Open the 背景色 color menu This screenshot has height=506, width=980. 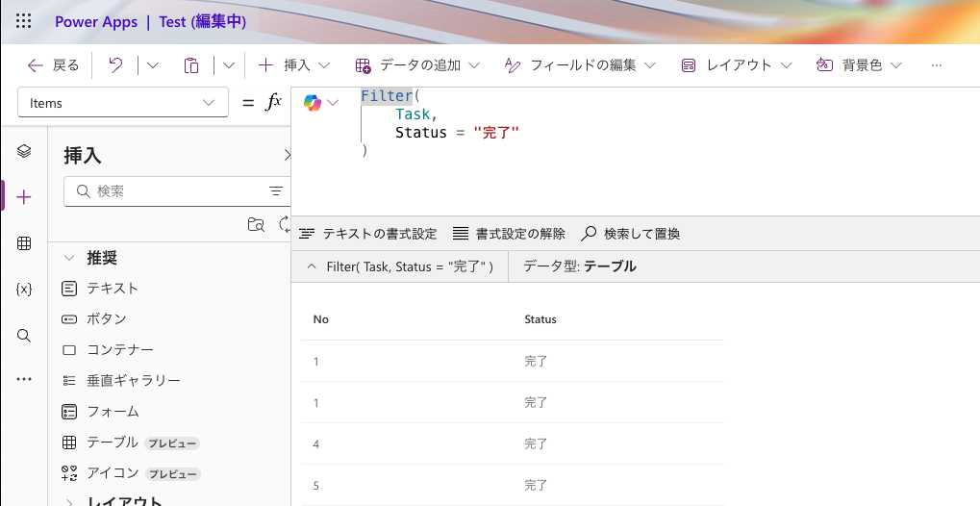click(860, 65)
